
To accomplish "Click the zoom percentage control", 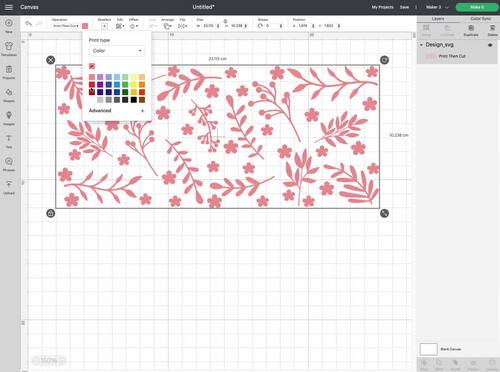I will coord(49,360).
